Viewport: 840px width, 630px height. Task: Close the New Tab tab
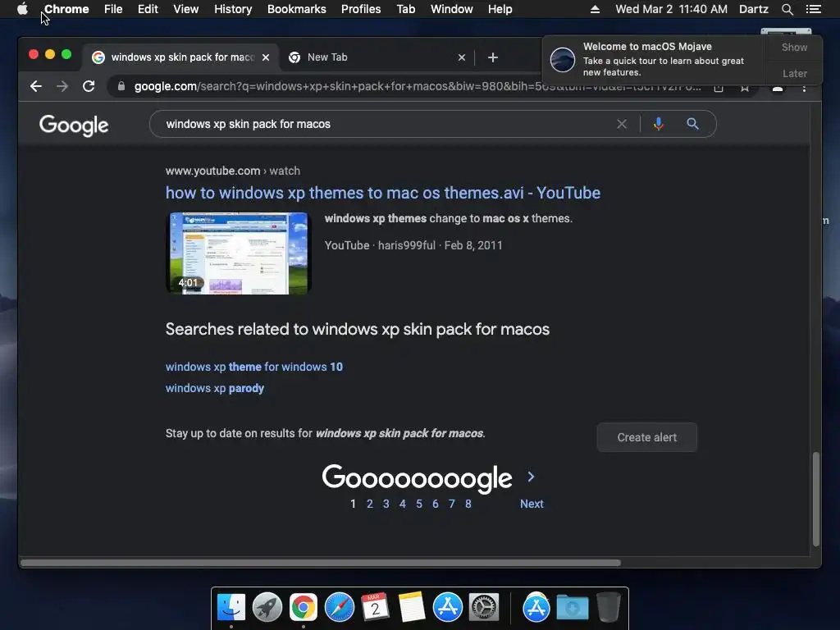[462, 57]
